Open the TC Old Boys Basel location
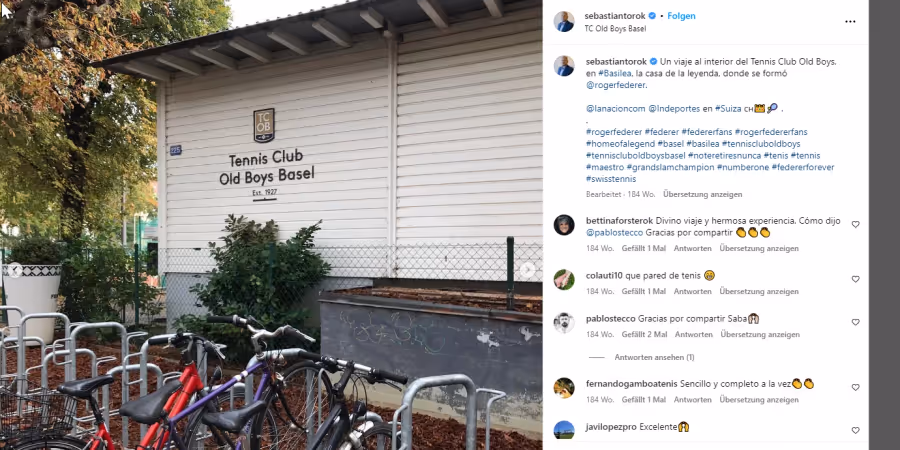This screenshot has width=900, height=450. [615, 29]
